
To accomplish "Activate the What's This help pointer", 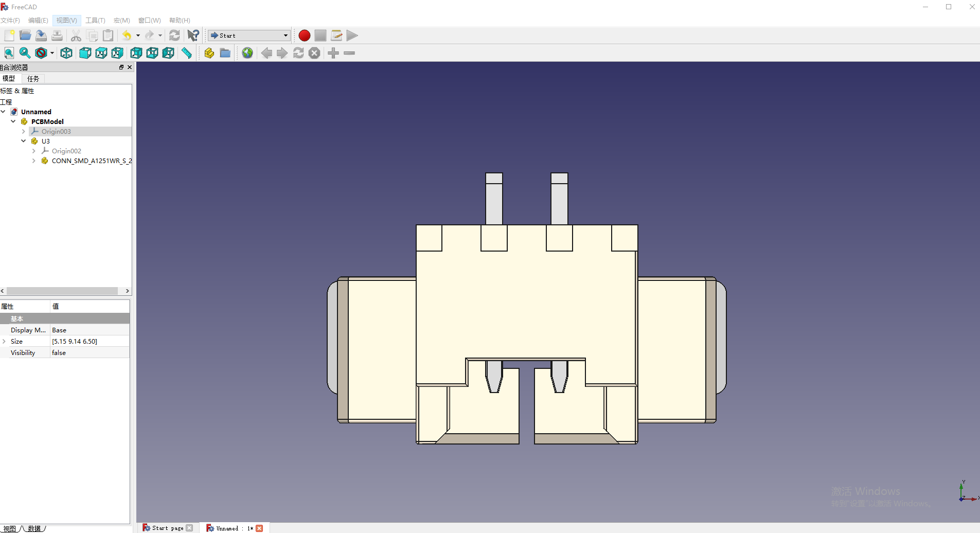I will click(193, 35).
